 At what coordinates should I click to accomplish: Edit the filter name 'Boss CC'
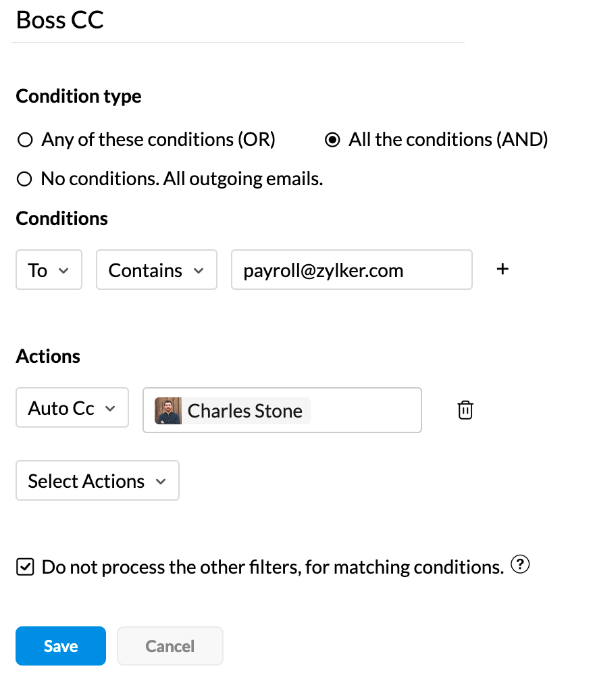pos(59,20)
